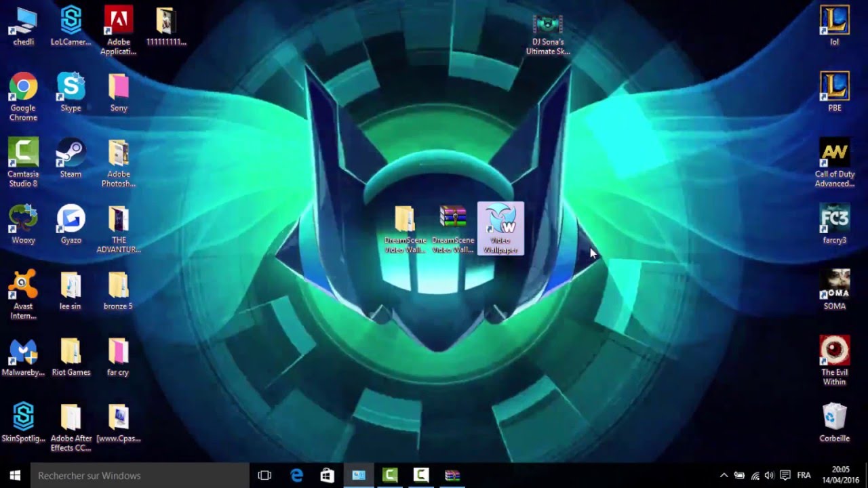
Task: Select the Sony folder
Action: (118, 92)
